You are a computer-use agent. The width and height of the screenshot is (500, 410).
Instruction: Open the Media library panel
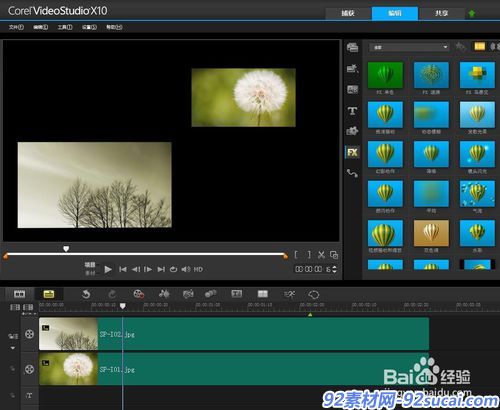point(352,48)
